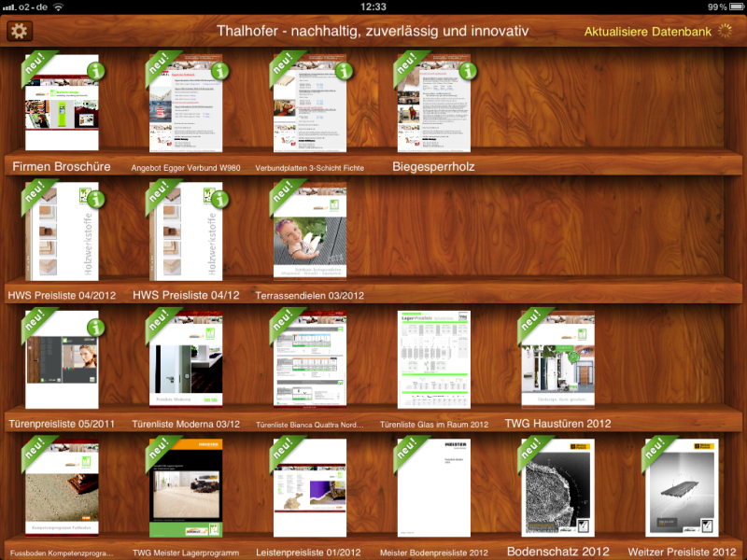Click the Biegesperrholz label

coord(433,167)
